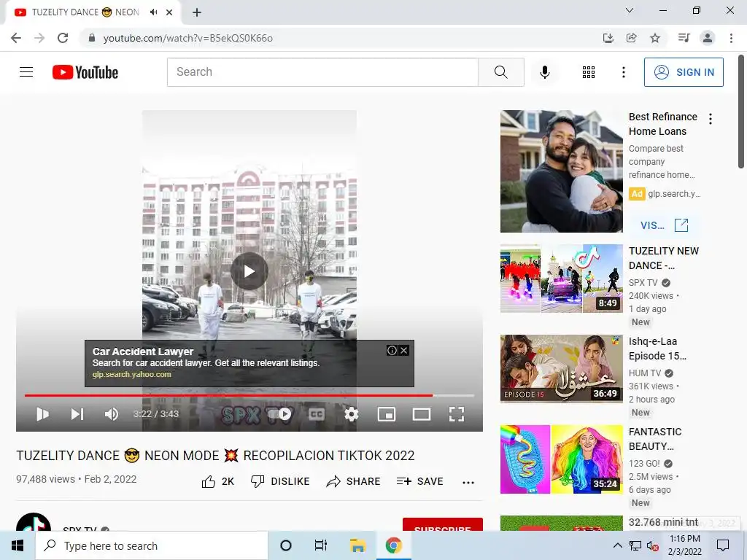Open Chrome tab search chevron
This screenshot has width=747, height=560.
[x=630, y=10]
